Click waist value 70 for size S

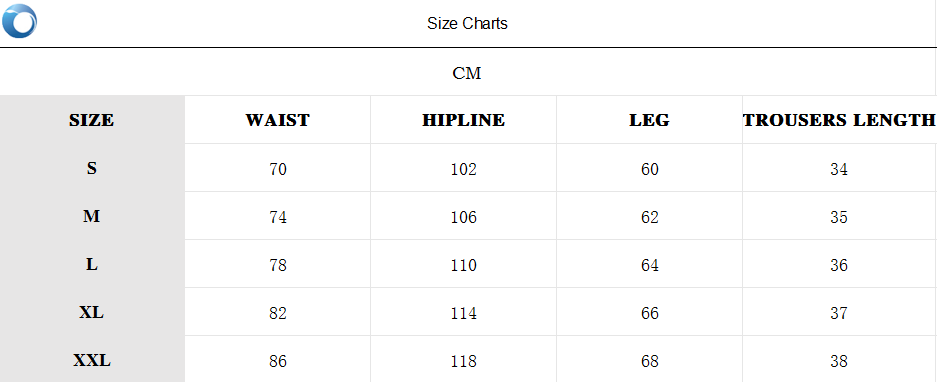tap(278, 169)
